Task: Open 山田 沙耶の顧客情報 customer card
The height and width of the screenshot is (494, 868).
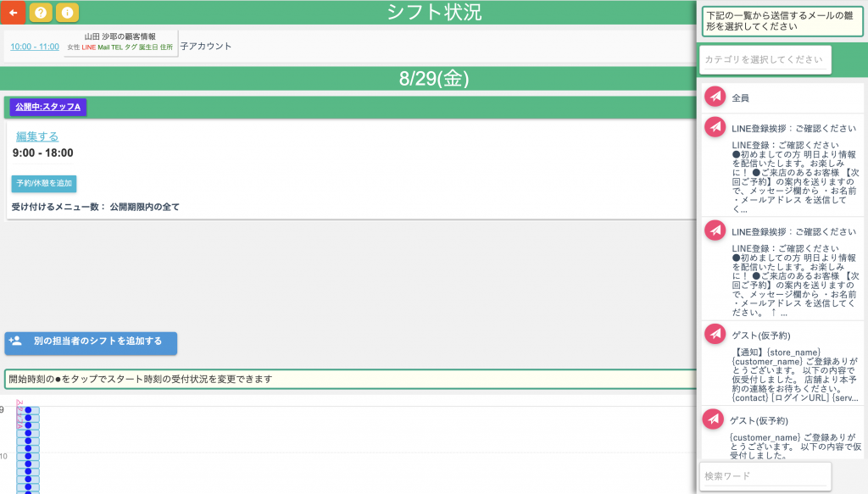Action: [x=120, y=42]
